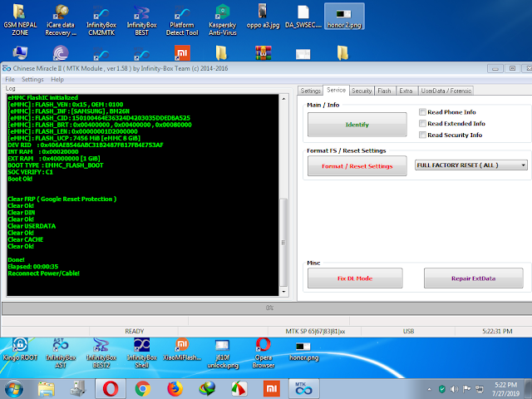This screenshot has width=532, height=399.
Task: Switch to UserData / Forensic tab
Action: [446, 91]
